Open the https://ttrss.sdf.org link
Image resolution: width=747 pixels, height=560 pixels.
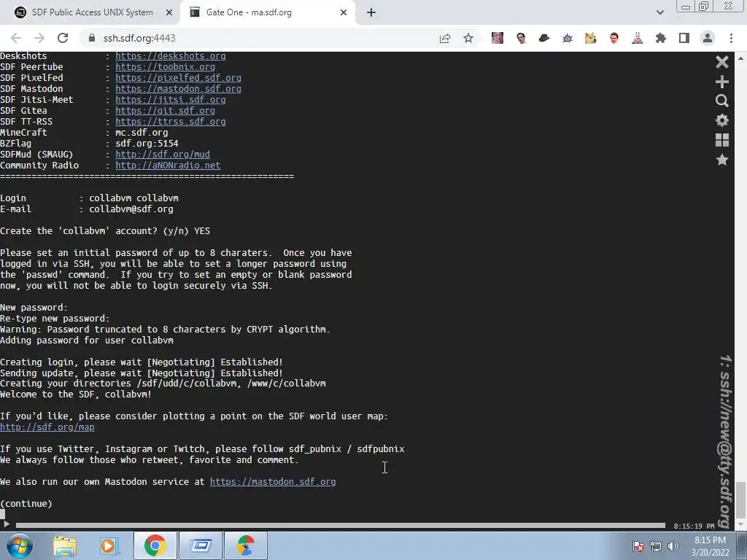point(171,122)
